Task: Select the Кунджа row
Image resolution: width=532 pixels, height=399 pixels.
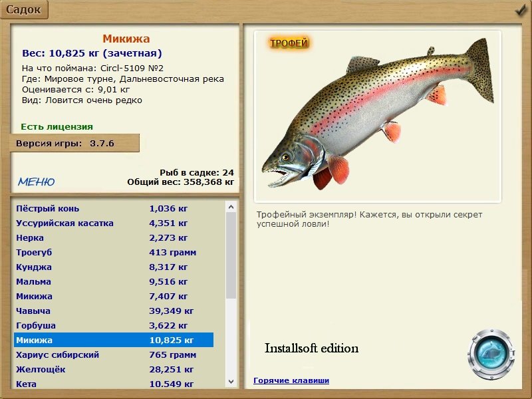Action: tap(114, 267)
